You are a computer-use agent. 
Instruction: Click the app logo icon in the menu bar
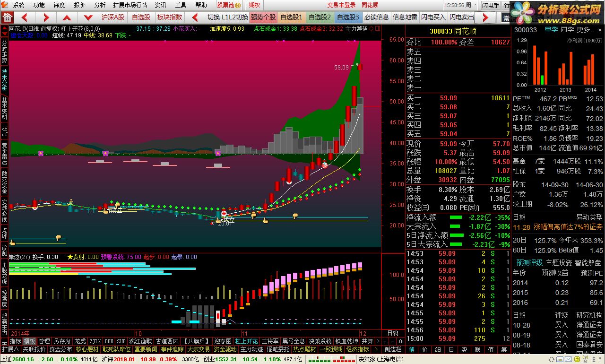(x=5, y=5)
